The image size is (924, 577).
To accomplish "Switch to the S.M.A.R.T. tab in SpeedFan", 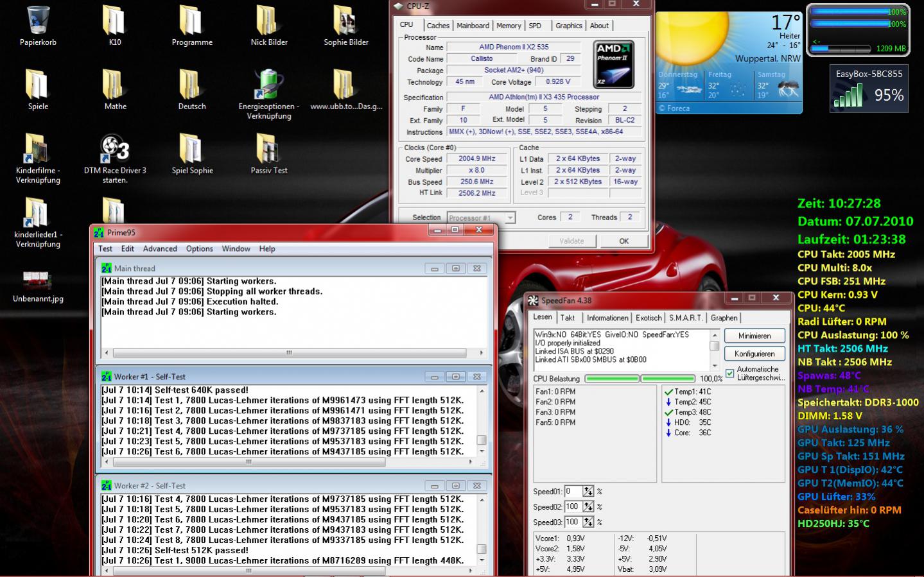I will click(686, 318).
